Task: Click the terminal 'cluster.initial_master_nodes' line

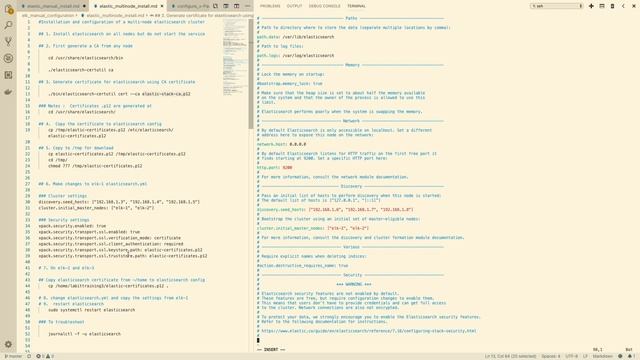Action: [313, 228]
